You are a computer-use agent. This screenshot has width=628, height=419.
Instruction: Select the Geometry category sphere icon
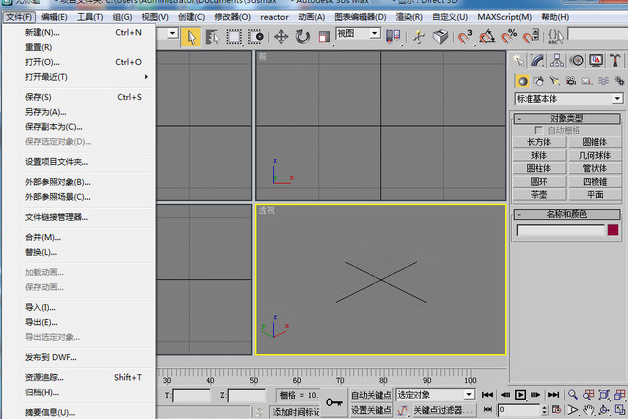point(522,81)
